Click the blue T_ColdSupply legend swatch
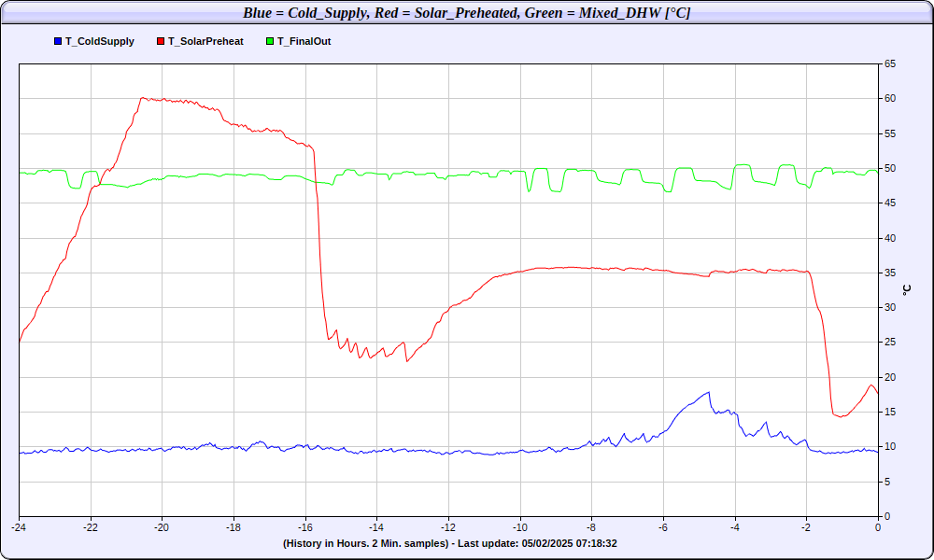934x560 pixels. click(58, 41)
